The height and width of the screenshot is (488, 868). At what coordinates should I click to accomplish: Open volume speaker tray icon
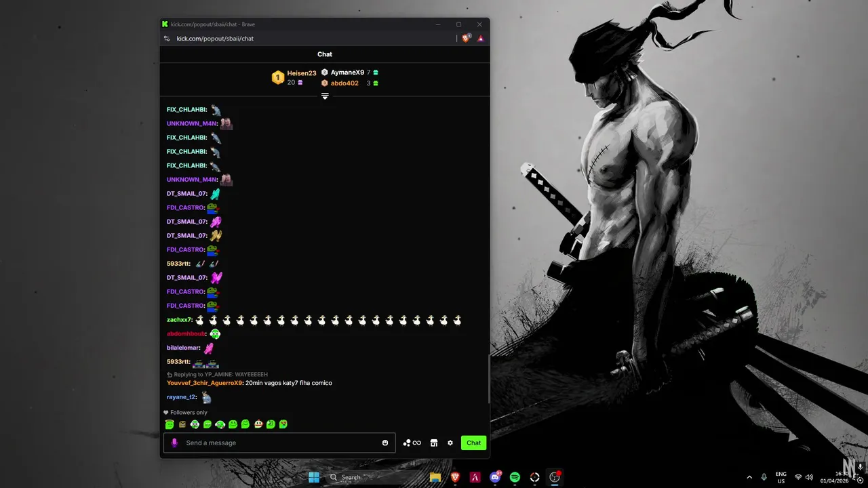tap(809, 477)
